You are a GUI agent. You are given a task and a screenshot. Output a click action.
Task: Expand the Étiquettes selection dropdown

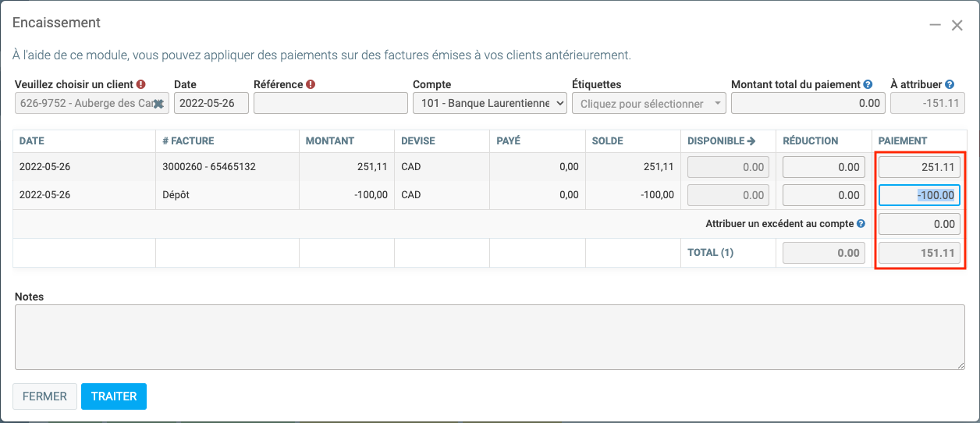click(648, 103)
